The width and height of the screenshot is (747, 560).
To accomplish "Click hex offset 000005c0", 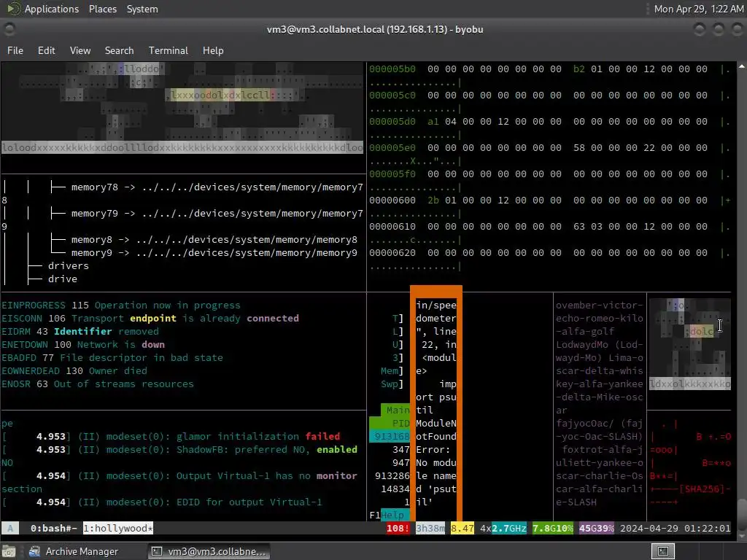I will click(392, 96).
